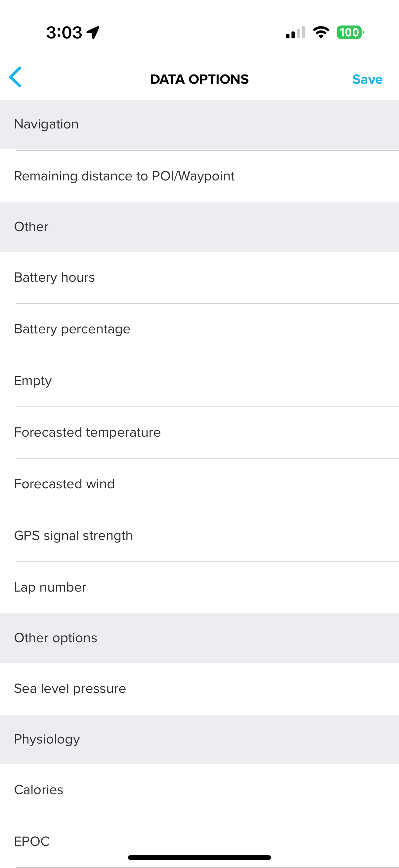The image size is (399, 868).
Task: Tap the battery indicator in status bar
Action: click(350, 33)
